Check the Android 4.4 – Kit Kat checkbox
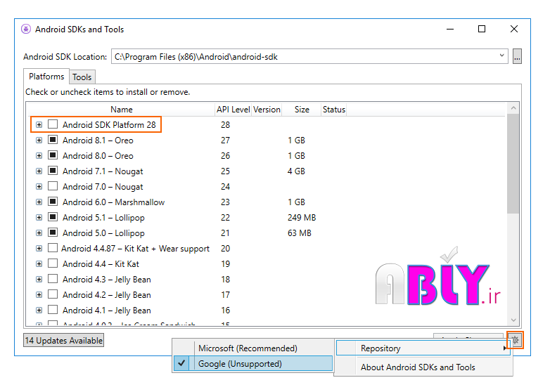 53,263
